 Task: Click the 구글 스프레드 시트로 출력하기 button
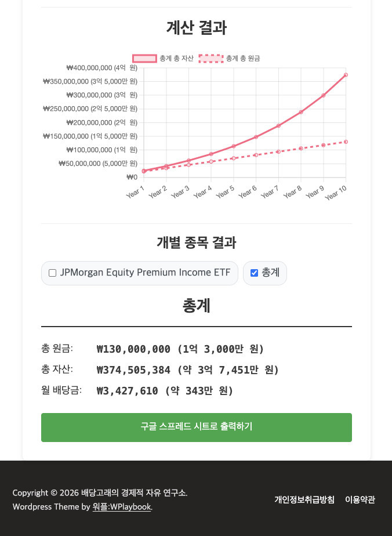(196, 427)
